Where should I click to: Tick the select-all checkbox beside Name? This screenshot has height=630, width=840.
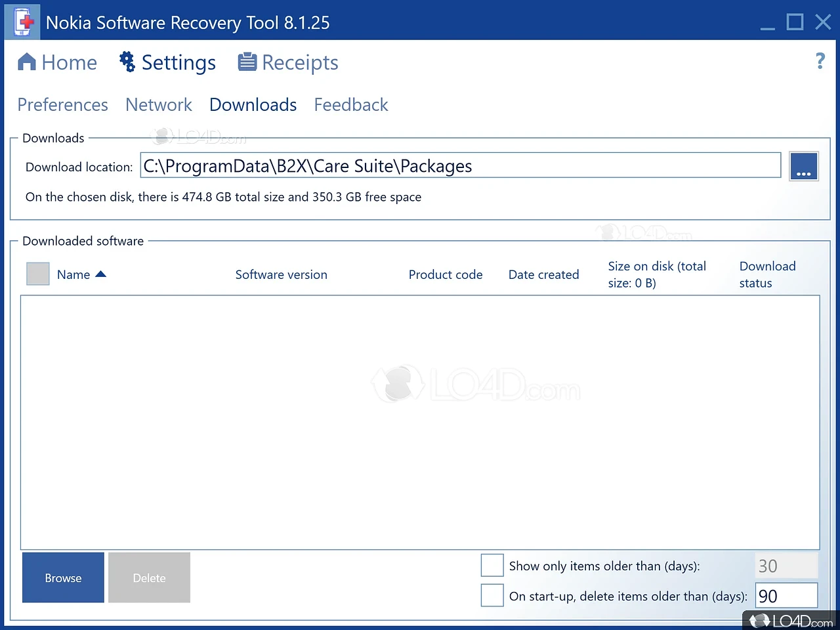[38, 274]
